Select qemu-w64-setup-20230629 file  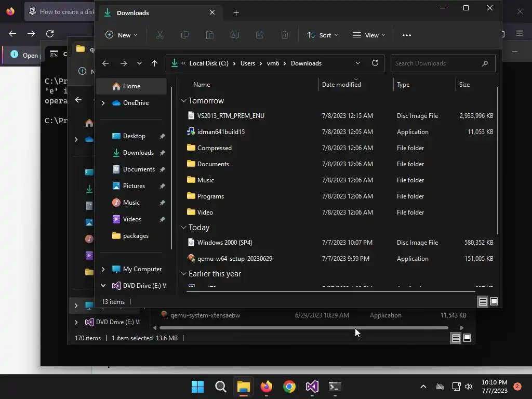pyautogui.click(x=339, y=259)
